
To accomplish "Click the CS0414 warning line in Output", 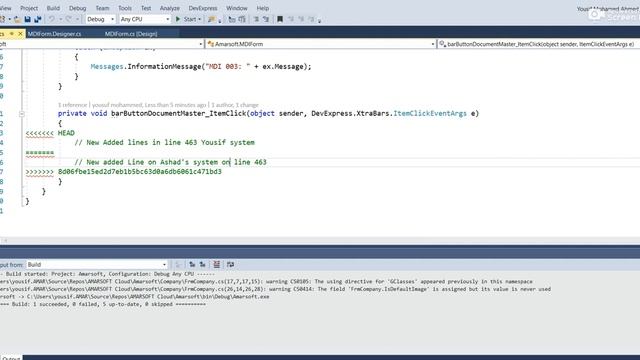I will pyautogui.click(x=275, y=289).
